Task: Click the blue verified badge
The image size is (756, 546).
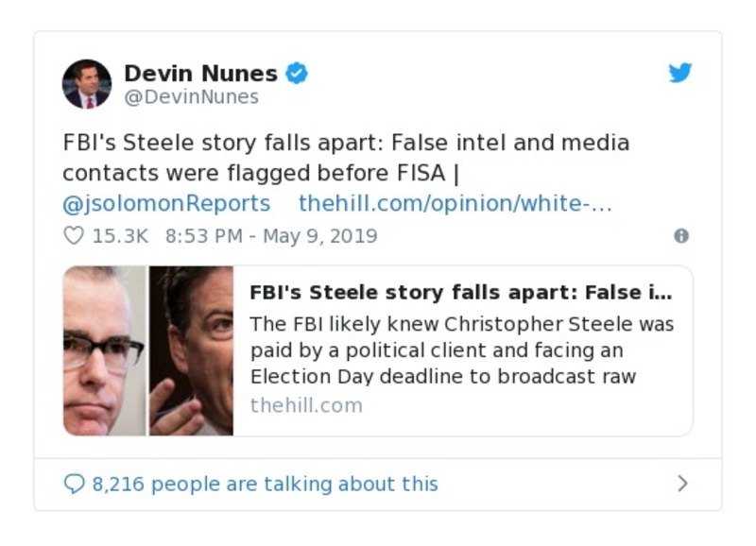Action: click(297, 74)
